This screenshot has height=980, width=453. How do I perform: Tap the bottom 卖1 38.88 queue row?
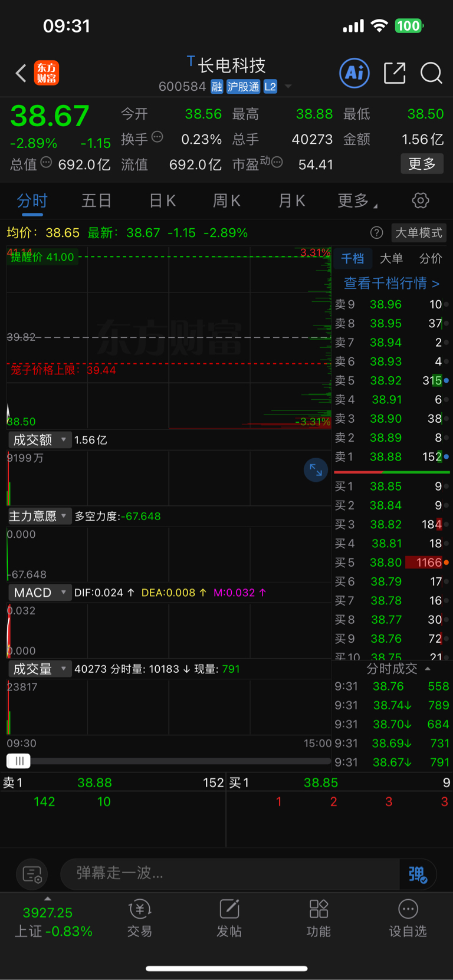pyautogui.click(x=113, y=782)
